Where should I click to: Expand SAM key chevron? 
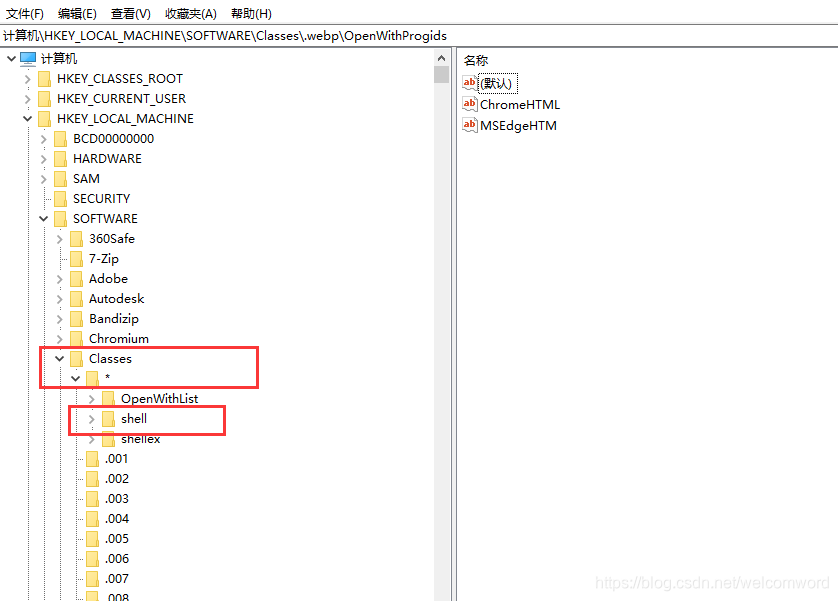(x=44, y=179)
